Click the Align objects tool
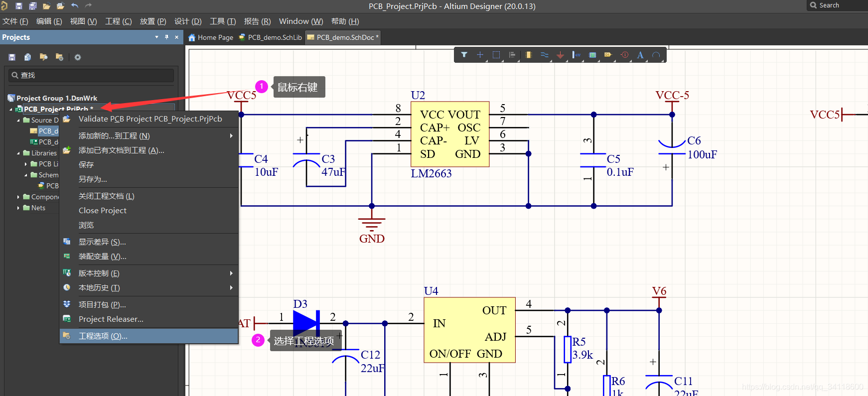The image size is (868, 396). pos(512,55)
